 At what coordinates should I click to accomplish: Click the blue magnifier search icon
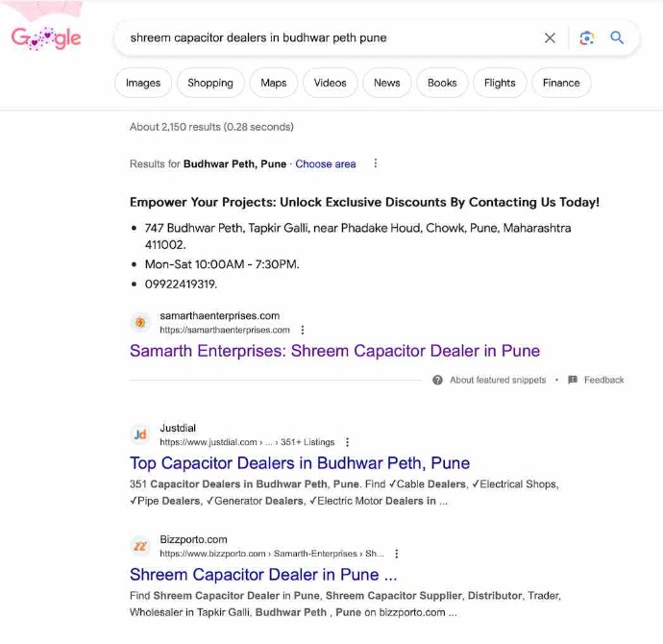point(617,37)
